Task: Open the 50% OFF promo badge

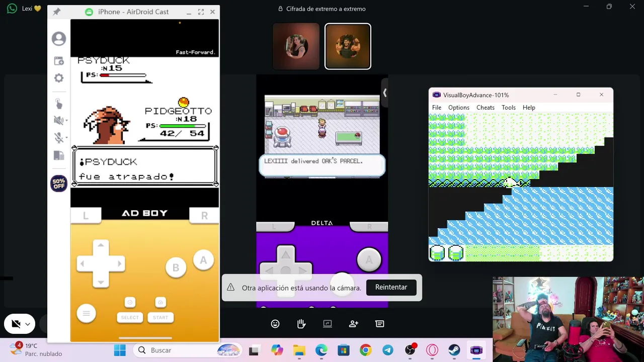Action: pos(59,184)
